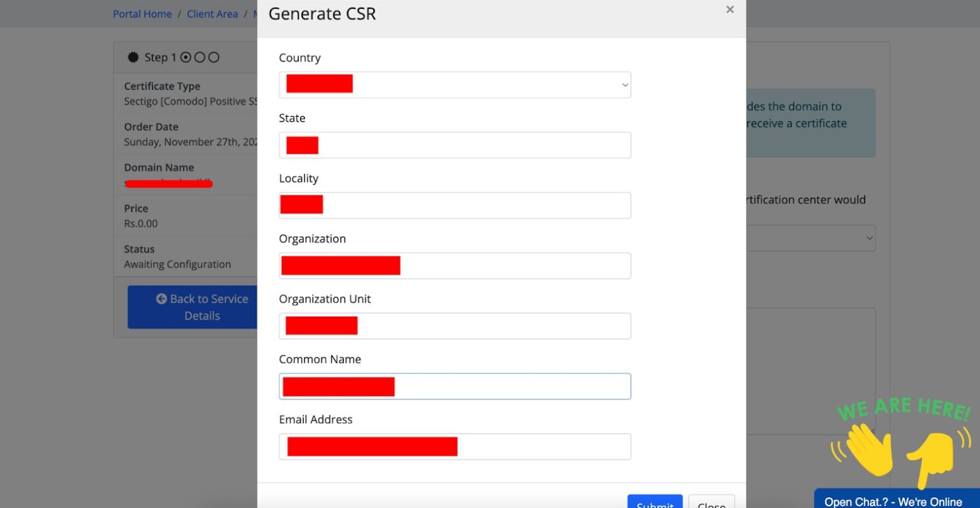Open the Client Area breadcrumb link
Screen dimensions: 980x508
pyautogui.click(x=212, y=14)
